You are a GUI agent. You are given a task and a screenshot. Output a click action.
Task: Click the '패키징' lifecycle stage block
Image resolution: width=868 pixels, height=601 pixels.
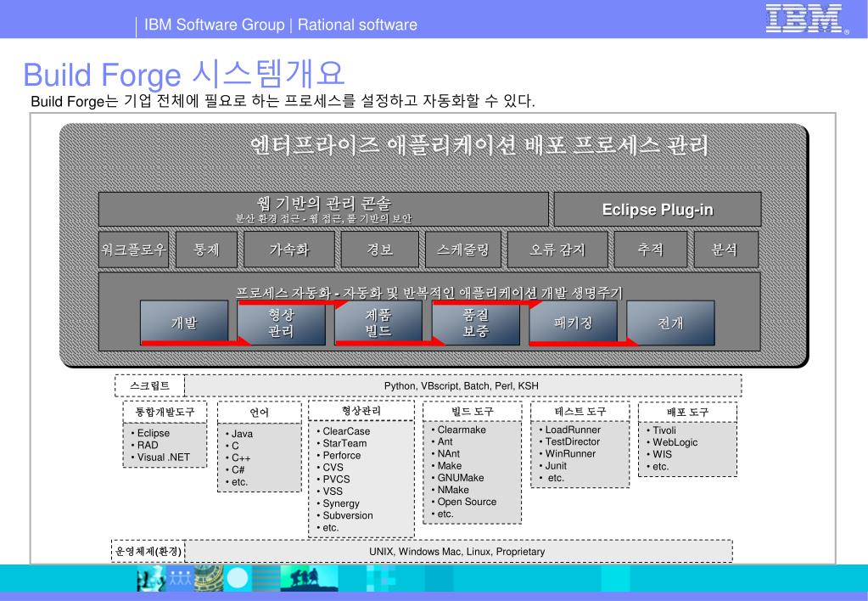click(x=573, y=323)
